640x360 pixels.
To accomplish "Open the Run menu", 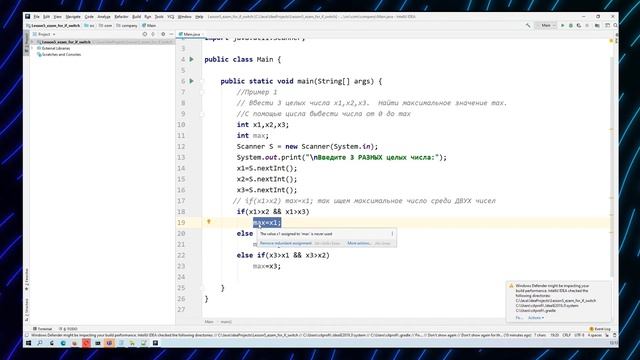I will point(148,17).
